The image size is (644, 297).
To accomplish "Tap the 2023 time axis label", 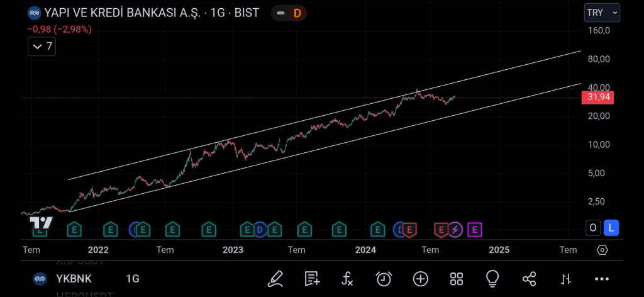I will [233, 250].
